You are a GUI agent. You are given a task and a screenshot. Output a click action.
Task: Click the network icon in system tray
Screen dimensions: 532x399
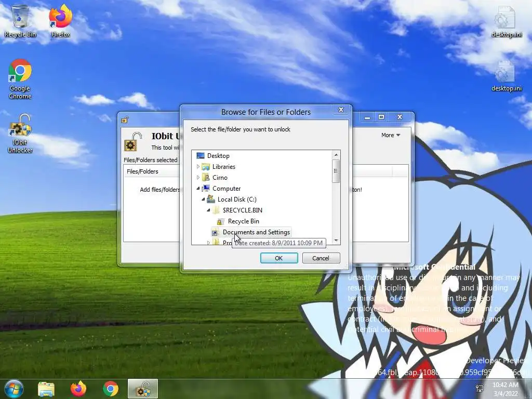[480, 389]
